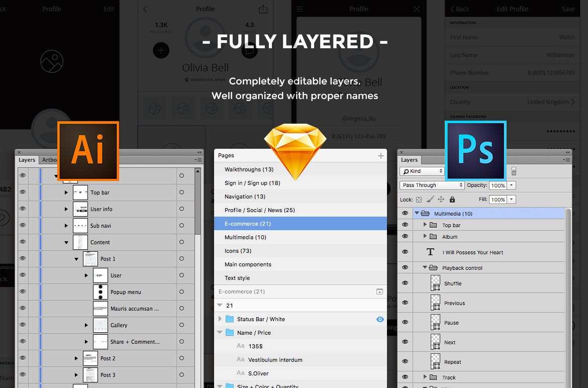
Task: Open the Opacity slider dropdown arrow
Action: click(x=512, y=185)
